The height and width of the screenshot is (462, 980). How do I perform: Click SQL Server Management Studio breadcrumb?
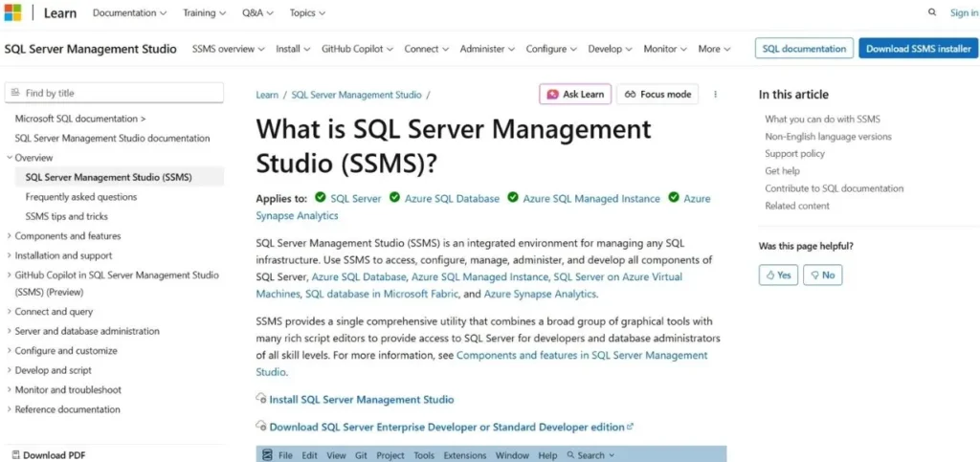[356, 95]
